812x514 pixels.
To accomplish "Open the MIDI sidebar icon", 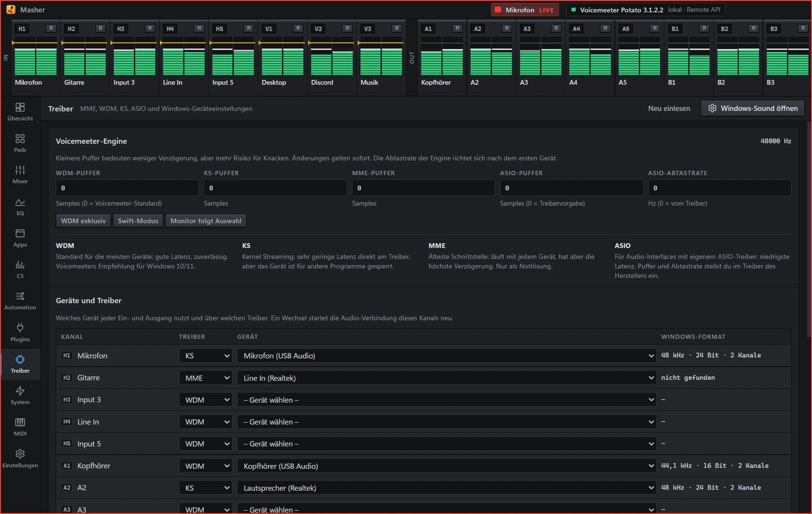I will pos(20,427).
